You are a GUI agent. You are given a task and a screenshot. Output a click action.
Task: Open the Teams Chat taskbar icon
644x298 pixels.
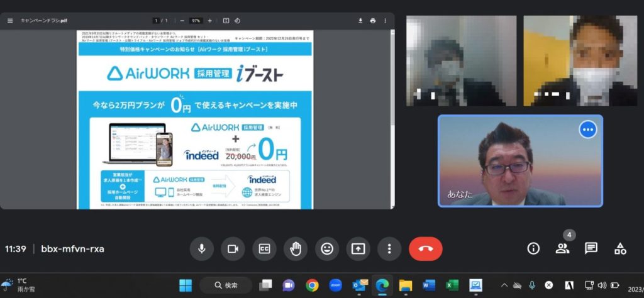tap(289, 285)
